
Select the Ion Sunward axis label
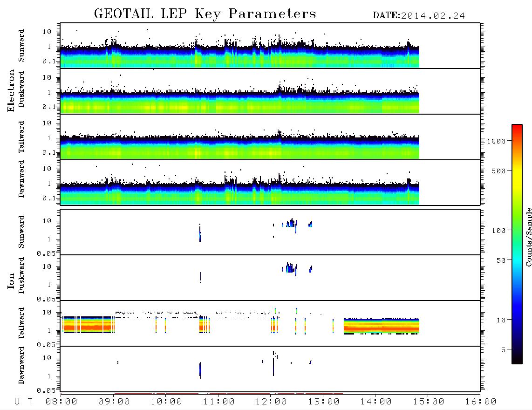coord(21,232)
